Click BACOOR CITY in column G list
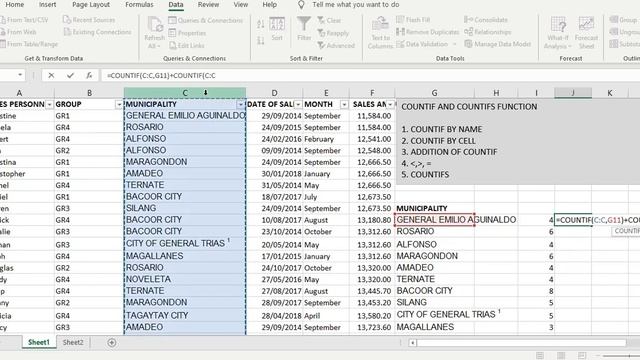This screenshot has height=360, width=640. pos(424,291)
